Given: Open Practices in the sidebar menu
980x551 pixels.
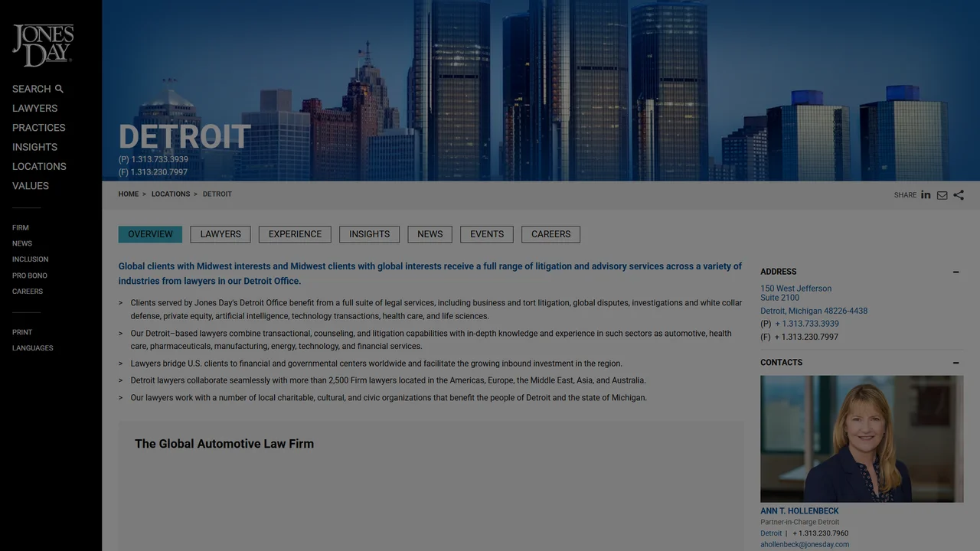Looking at the screenshot, I should [x=39, y=128].
